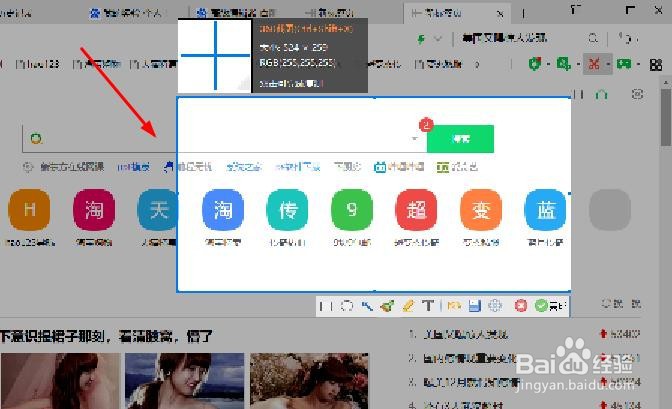Viewport: 672px width, 409px height.
Task: Click the green puzzle extension icon
Action: pyautogui.click(x=563, y=64)
